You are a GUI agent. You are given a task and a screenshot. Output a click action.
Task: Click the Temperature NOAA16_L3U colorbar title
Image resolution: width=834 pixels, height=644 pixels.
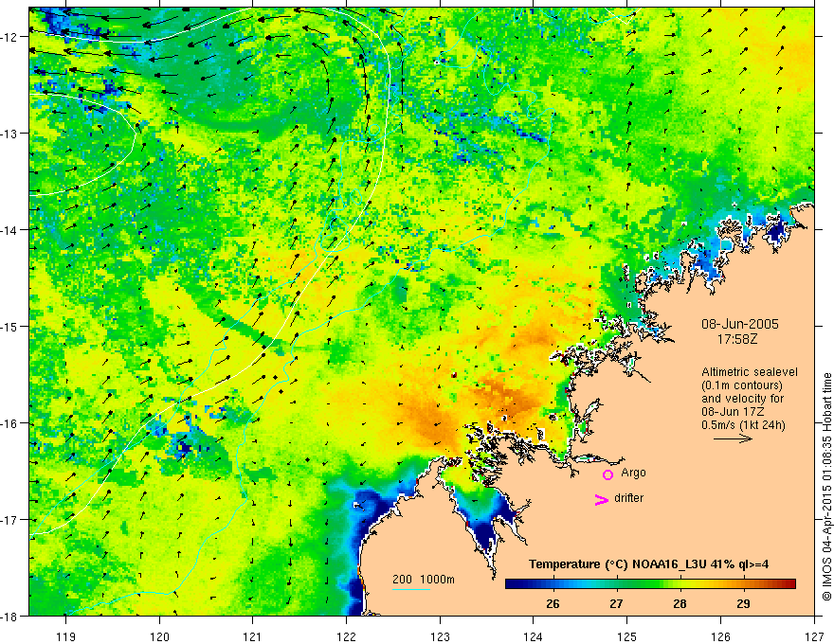pos(648,564)
